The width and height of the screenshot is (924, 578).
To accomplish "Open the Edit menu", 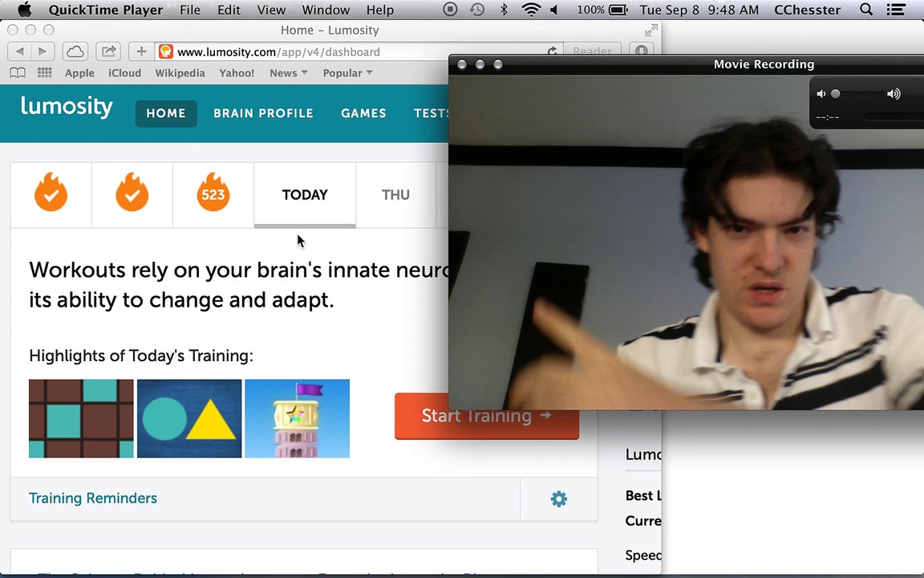I will point(229,10).
